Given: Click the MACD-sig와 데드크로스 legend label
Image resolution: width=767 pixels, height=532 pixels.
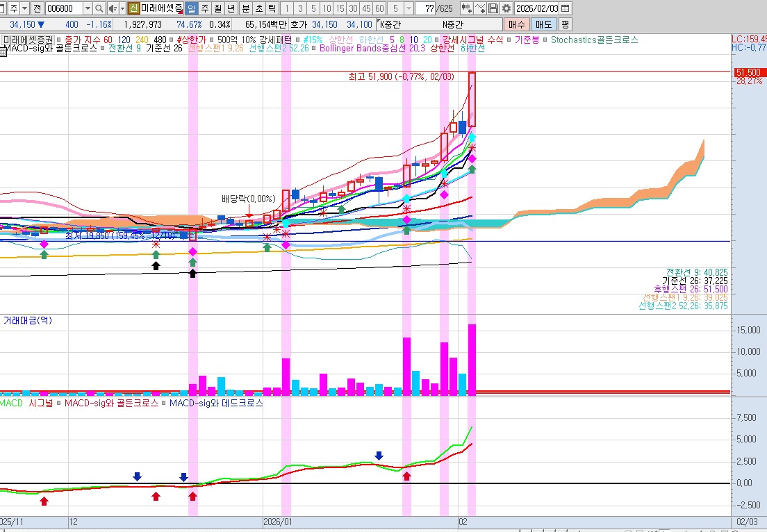Looking at the screenshot, I should pyautogui.click(x=216, y=404).
